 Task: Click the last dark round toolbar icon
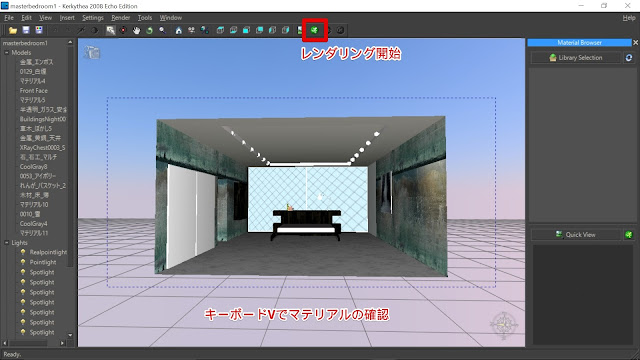(x=340, y=30)
